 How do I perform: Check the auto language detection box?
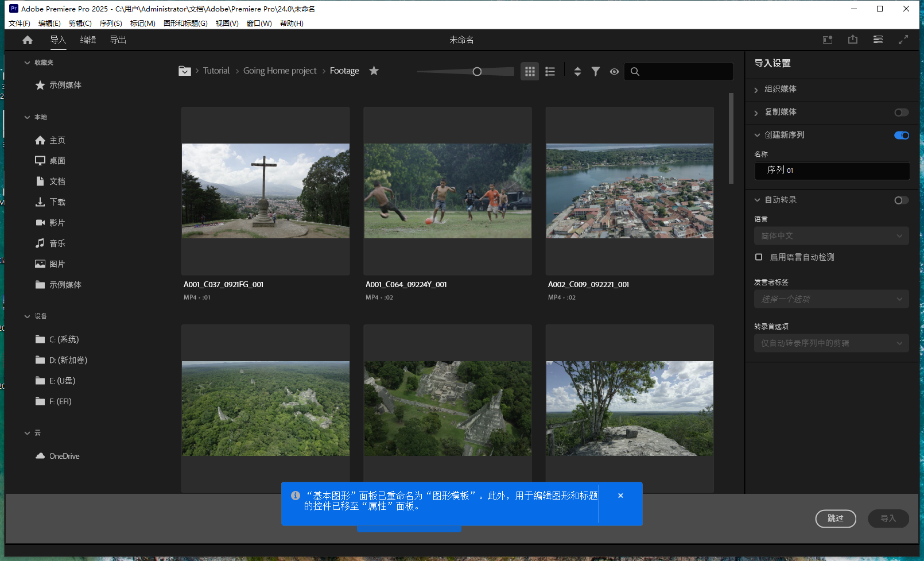coord(759,257)
